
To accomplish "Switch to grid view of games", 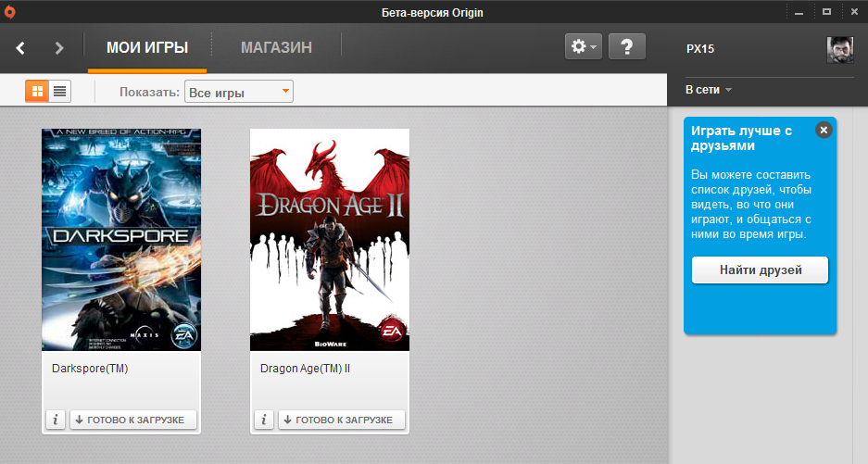I will 37,92.
